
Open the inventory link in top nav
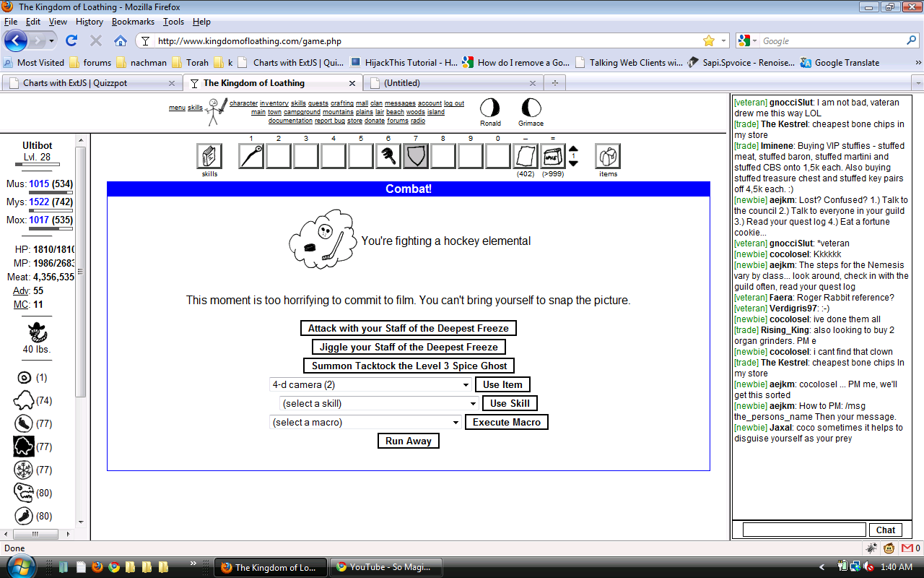(x=274, y=103)
